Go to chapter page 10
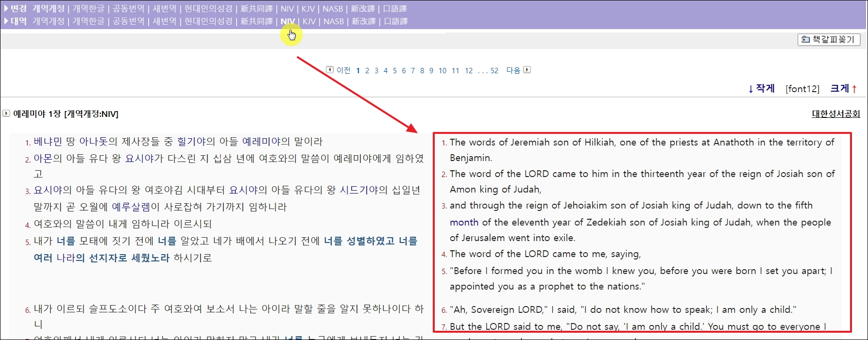The image size is (868, 340). [443, 71]
